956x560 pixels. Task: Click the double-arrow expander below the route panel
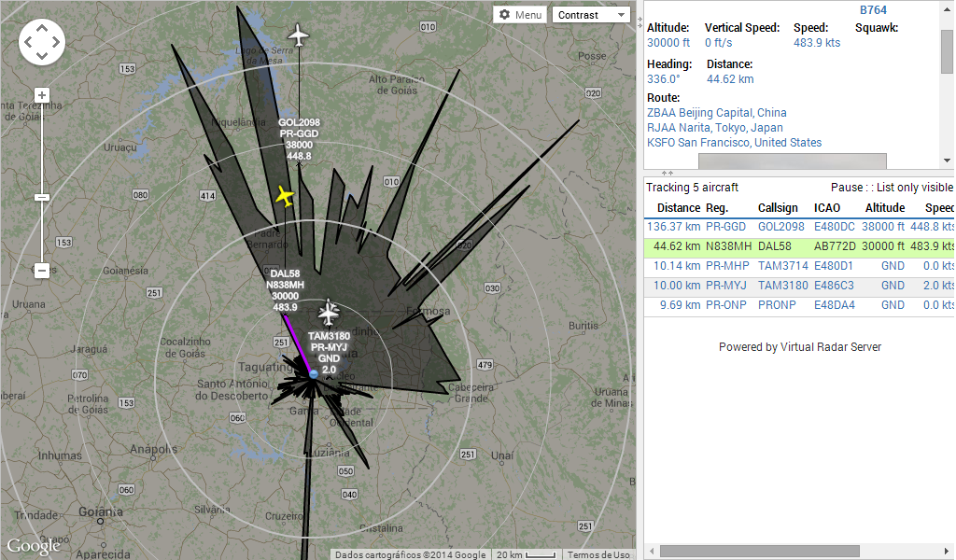point(667,173)
